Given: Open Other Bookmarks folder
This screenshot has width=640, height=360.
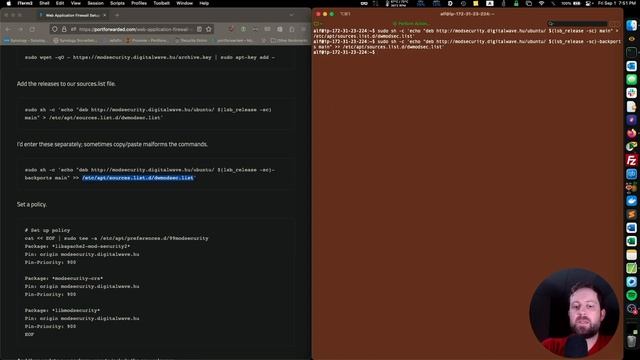Looking at the screenshot, I should [x=289, y=40].
